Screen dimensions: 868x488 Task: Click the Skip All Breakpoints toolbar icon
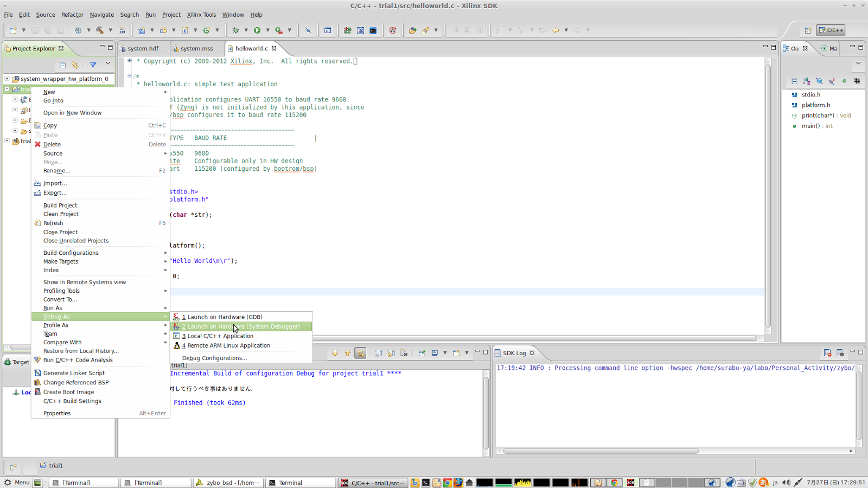click(x=308, y=30)
